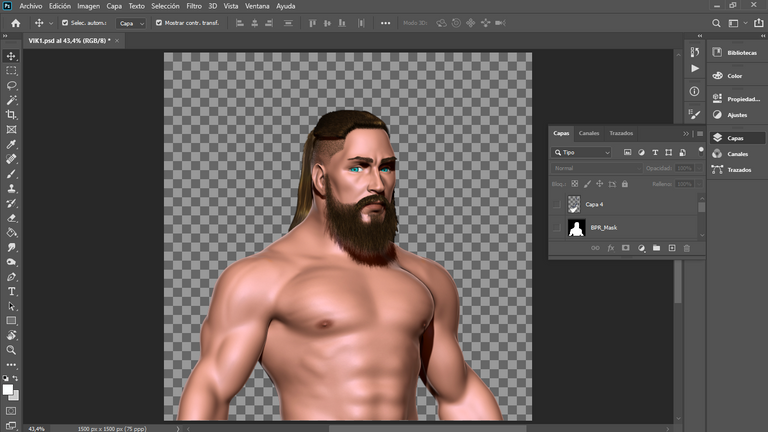Open the Bibliotecas panel button

click(736, 53)
